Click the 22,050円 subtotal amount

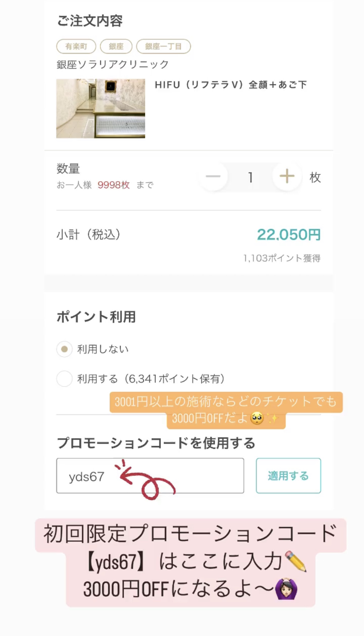pos(288,235)
